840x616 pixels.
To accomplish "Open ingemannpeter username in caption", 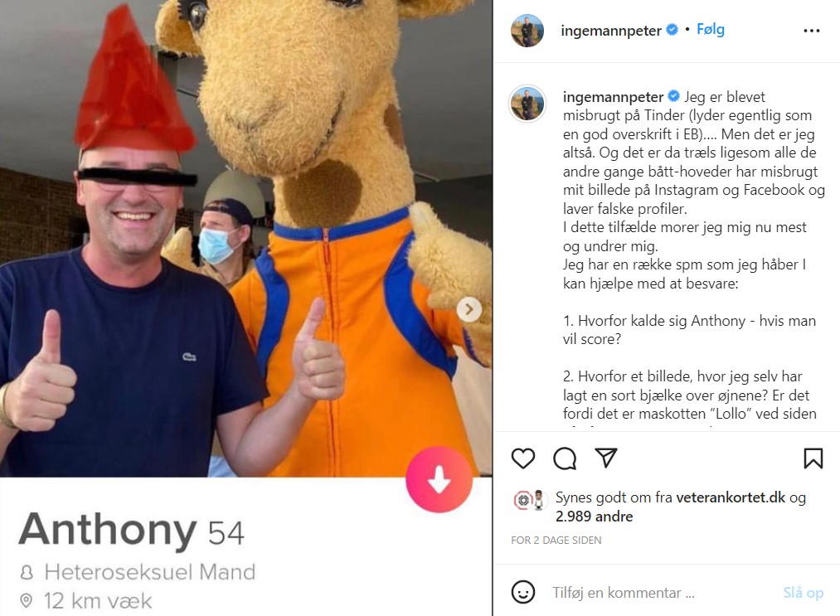I will [614, 97].
